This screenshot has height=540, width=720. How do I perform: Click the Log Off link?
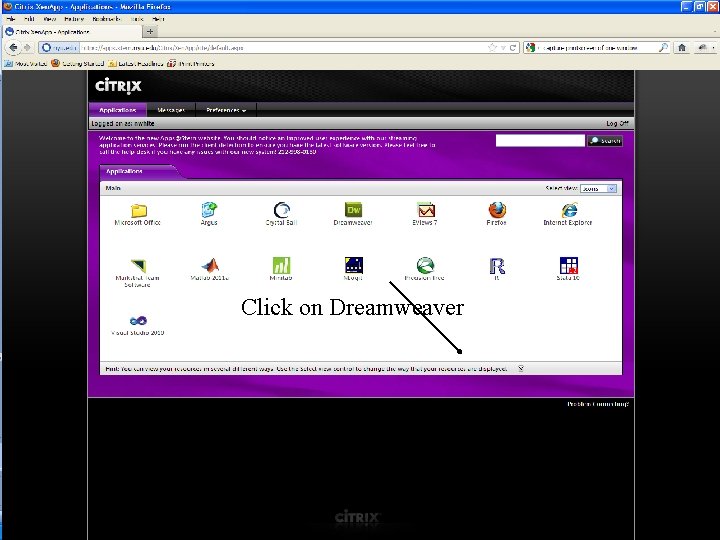pyautogui.click(x=617, y=124)
